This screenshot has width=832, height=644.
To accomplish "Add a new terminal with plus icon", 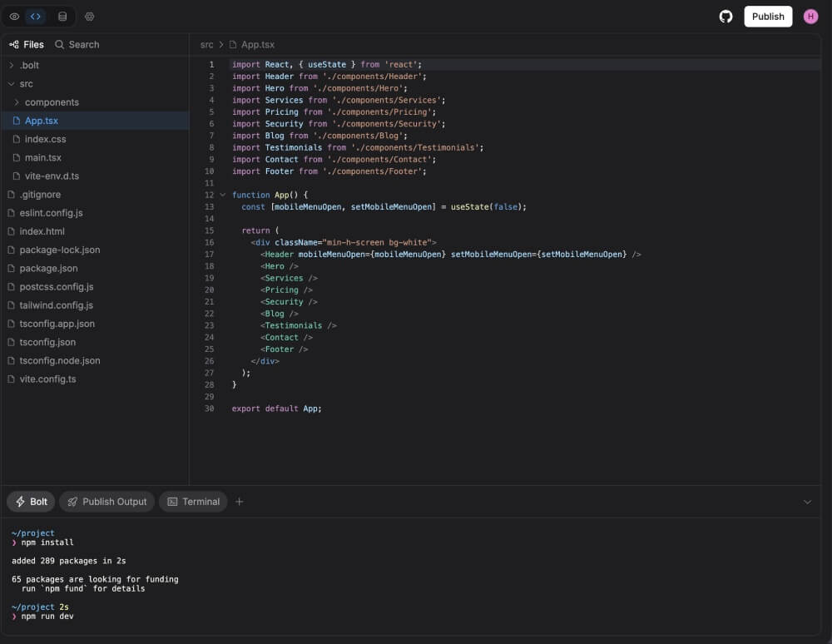I will 240,502.
